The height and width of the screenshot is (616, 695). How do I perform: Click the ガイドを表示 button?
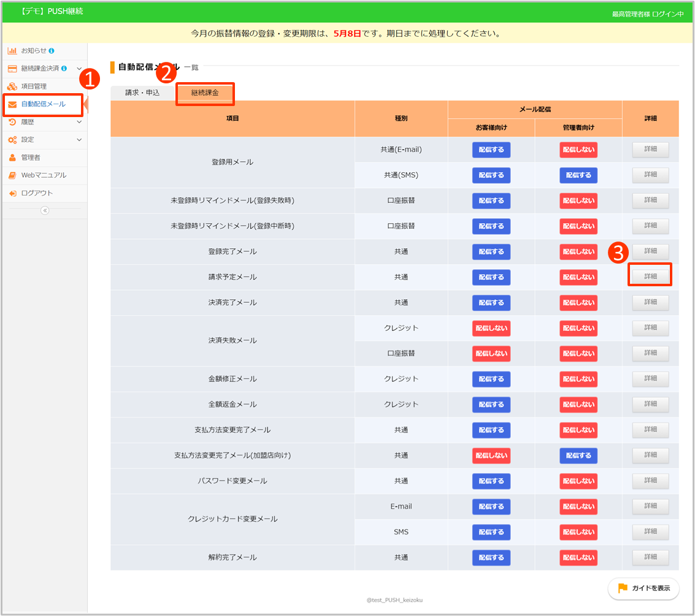pos(643,588)
